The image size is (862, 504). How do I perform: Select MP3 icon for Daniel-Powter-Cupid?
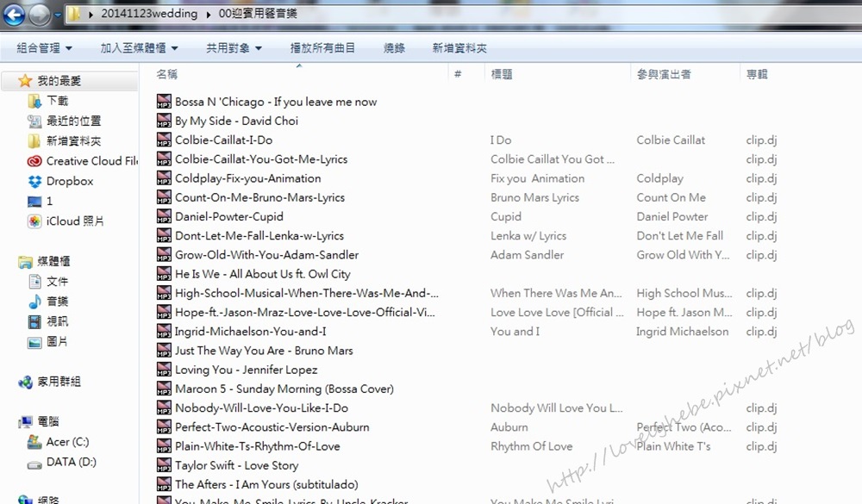pos(164,216)
